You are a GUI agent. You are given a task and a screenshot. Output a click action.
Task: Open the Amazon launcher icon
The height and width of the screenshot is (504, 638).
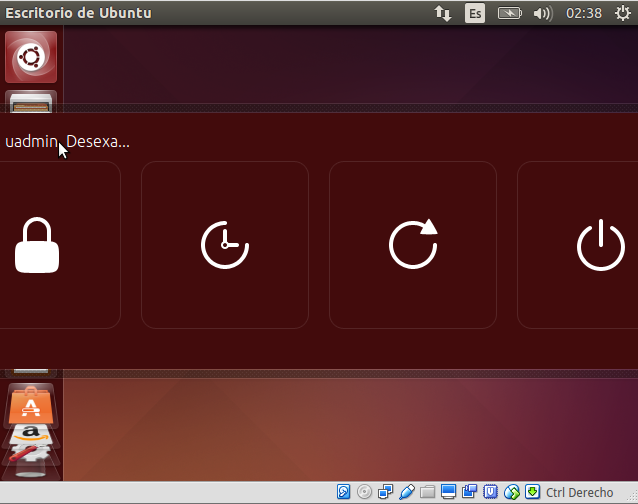click(x=31, y=433)
